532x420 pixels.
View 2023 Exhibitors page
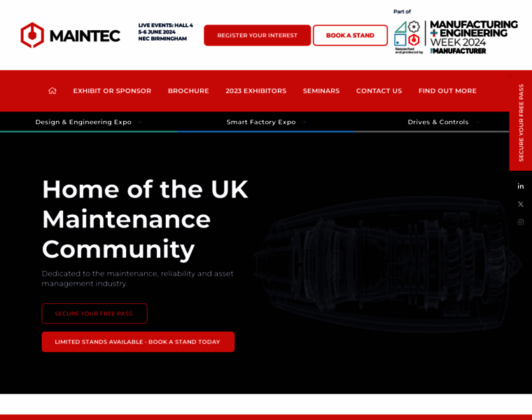point(255,91)
